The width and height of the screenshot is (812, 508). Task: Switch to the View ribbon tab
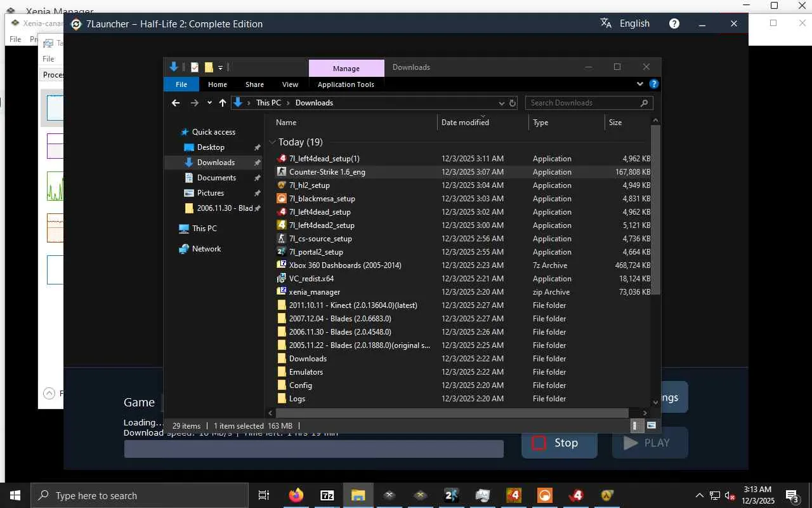(290, 84)
